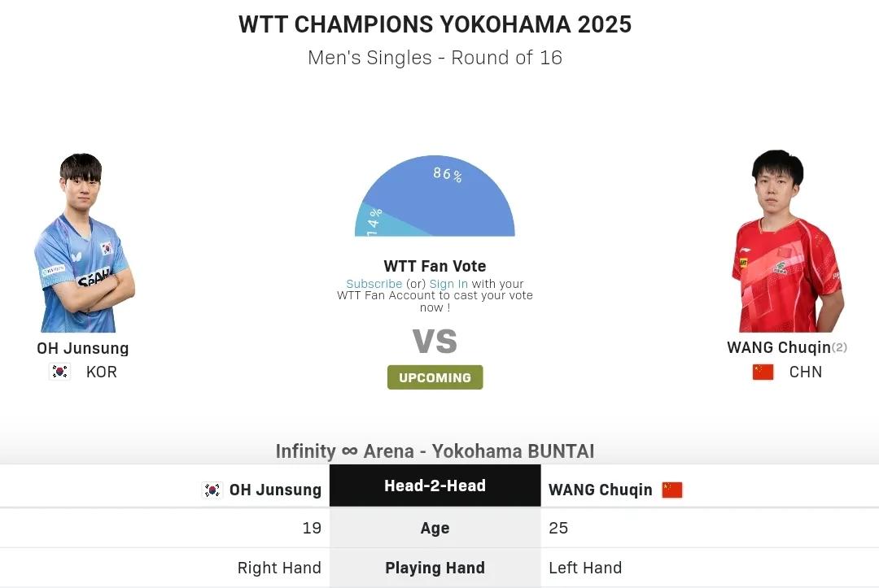The height and width of the screenshot is (588, 879).
Task: Click WANG Chuqin's name below his photo
Action: point(779,348)
